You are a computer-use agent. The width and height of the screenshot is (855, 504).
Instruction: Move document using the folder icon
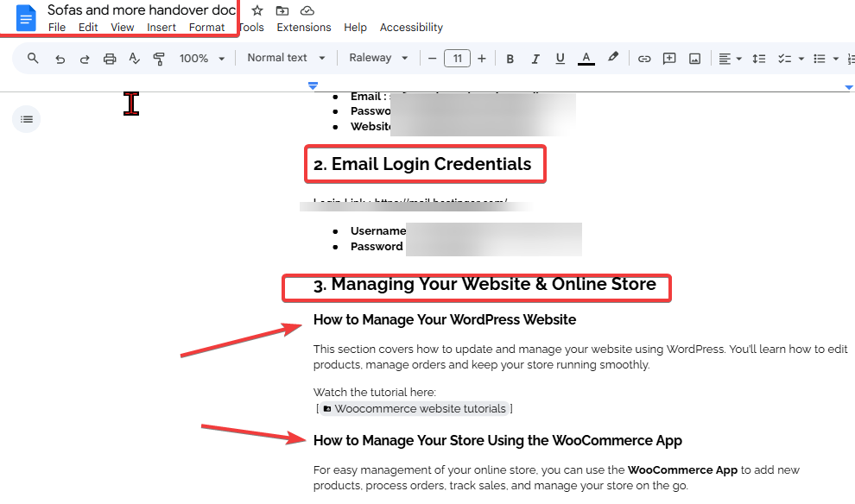[x=282, y=11]
